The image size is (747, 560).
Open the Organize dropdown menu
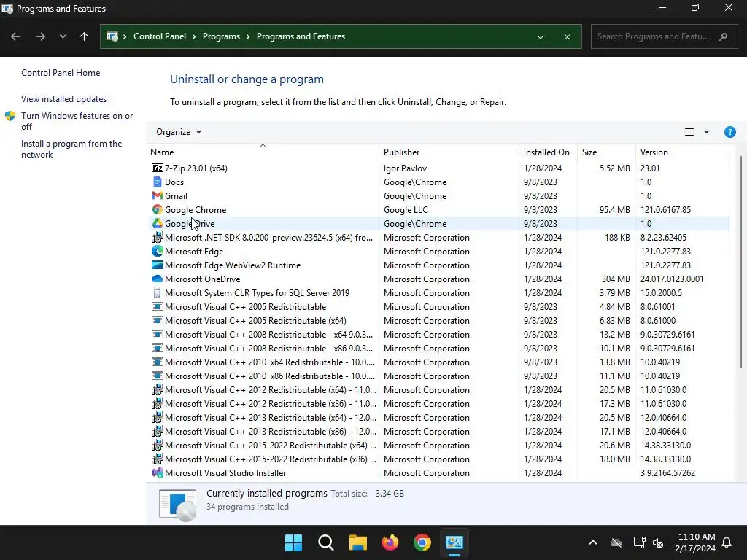pyautogui.click(x=179, y=132)
